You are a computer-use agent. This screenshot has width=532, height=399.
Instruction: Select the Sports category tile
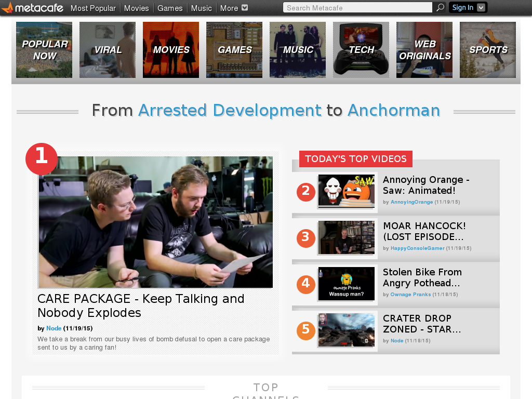coord(488,50)
